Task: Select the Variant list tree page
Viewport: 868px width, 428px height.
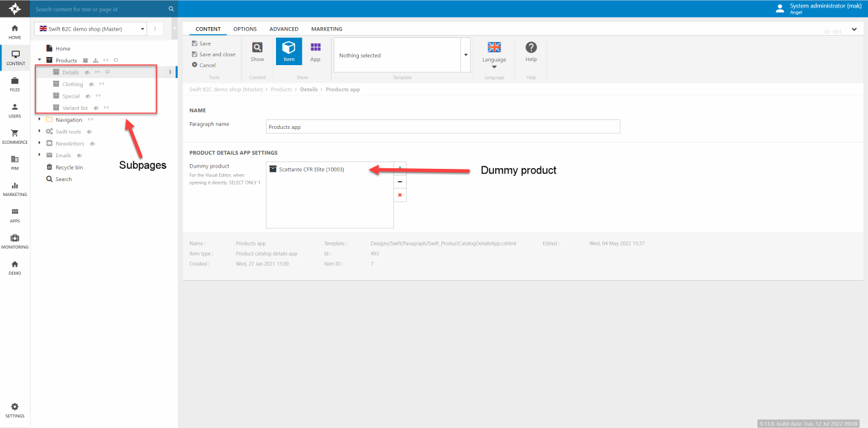Action: (x=75, y=108)
